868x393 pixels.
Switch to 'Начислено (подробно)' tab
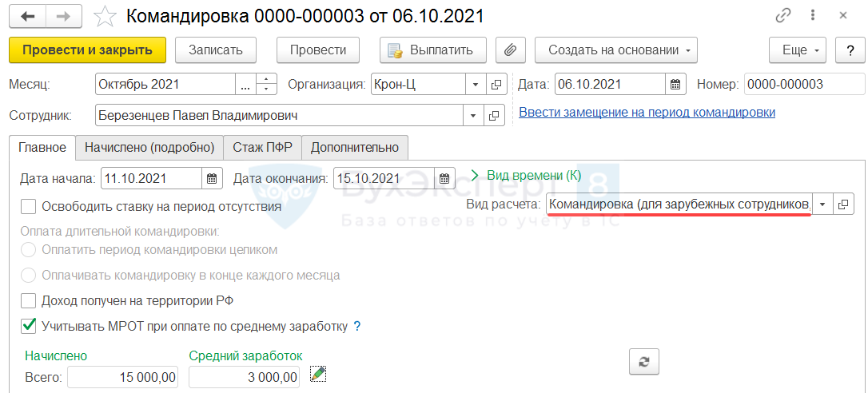tap(149, 147)
